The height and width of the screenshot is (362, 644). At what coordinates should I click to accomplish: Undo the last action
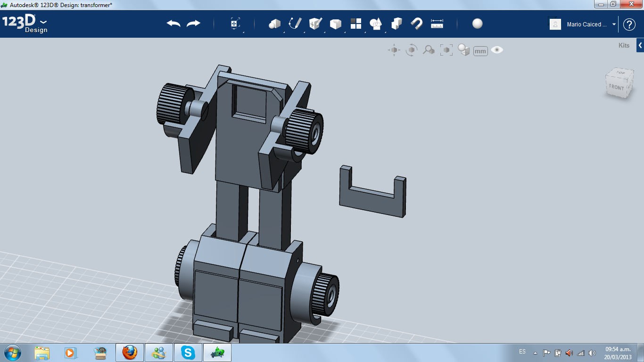click(x=173, y=24)
